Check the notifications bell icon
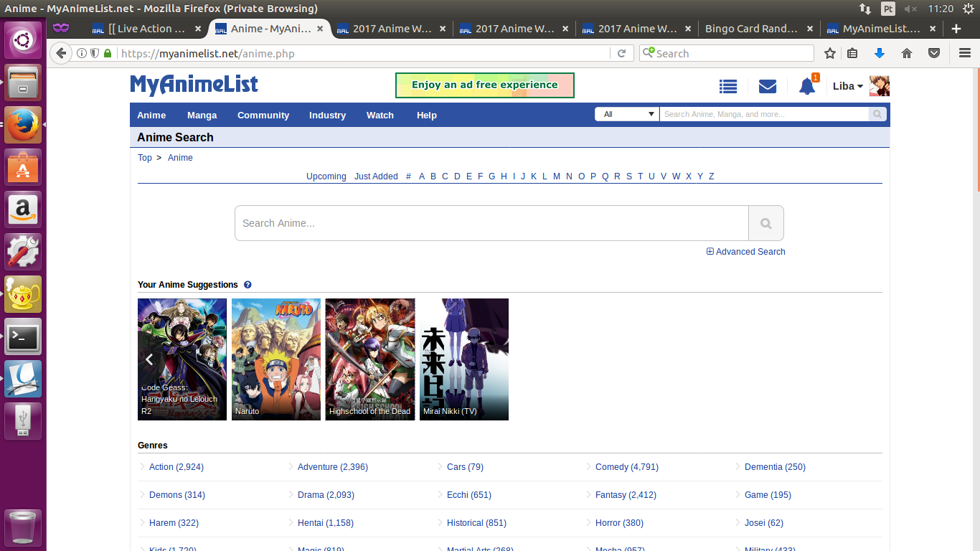The image size is (980, 551). (x=807, y=86)
